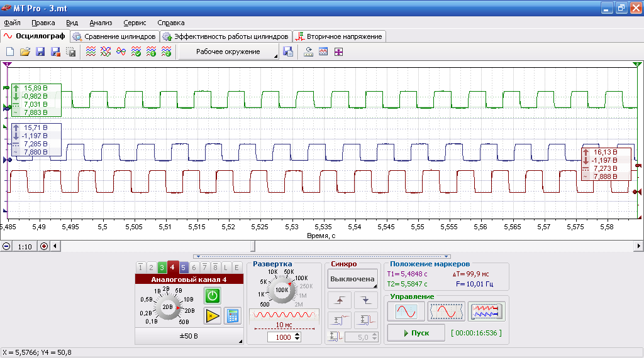Viewport: 644px width, 358px height.
Task: Select the intertwined blue-red waveform view icon
Action: (121, 52)
